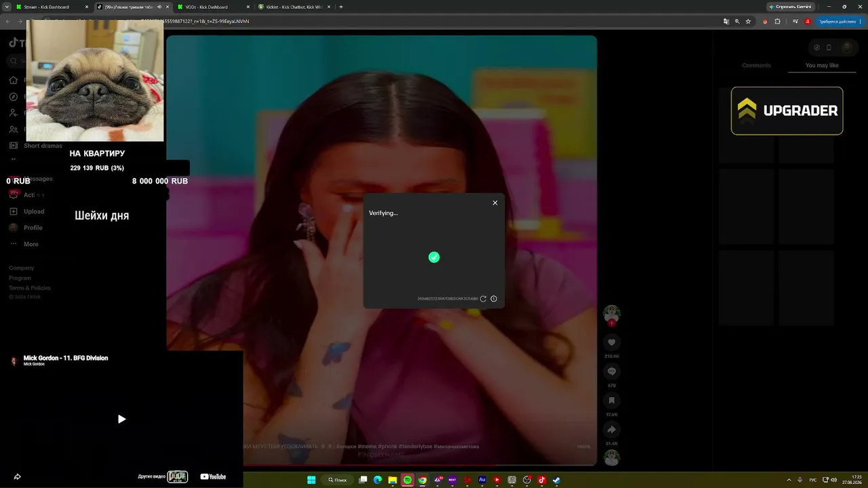The height and width of the screenshot is (488, 868).
Task: Open Adobe Audition from the taskbar
Action: point(482,480)
